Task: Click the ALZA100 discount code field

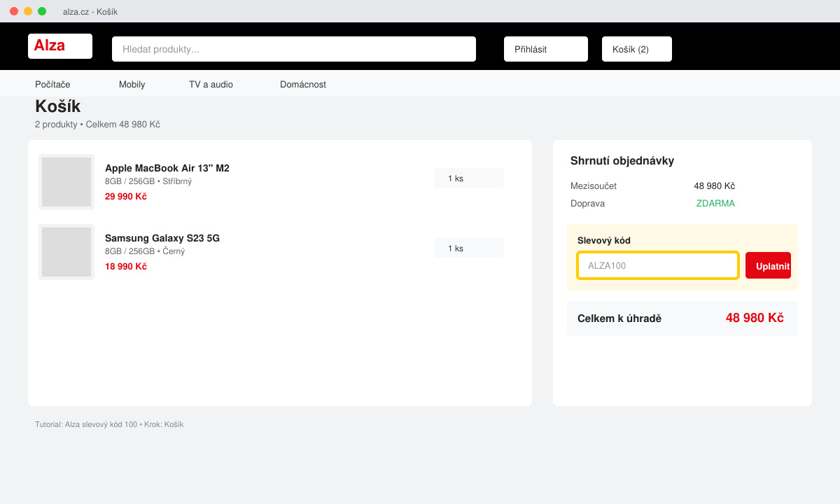Action: tap(658, 265)
